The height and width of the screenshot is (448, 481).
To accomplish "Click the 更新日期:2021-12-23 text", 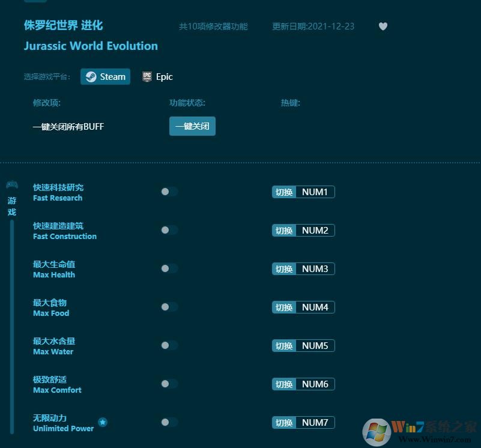I will tap(313, 26).
